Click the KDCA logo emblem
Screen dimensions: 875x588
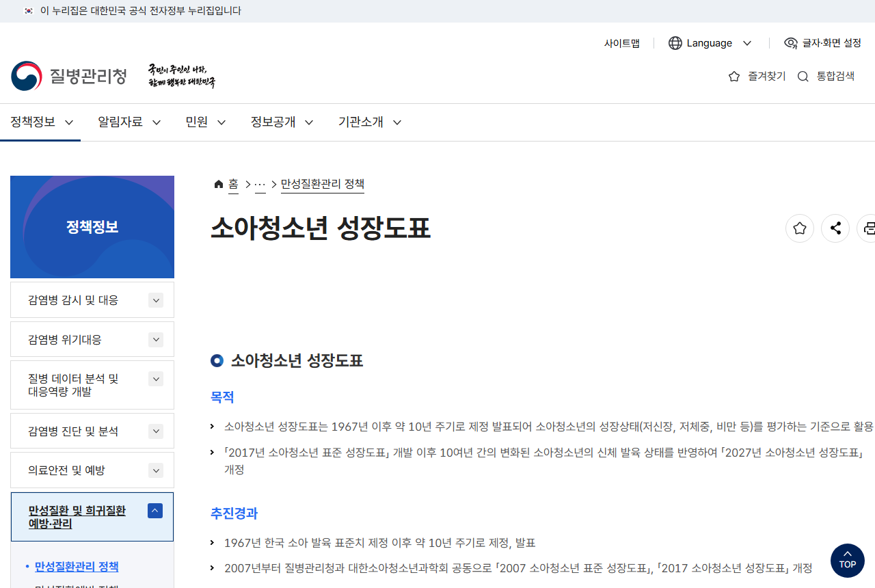[26, 76]
